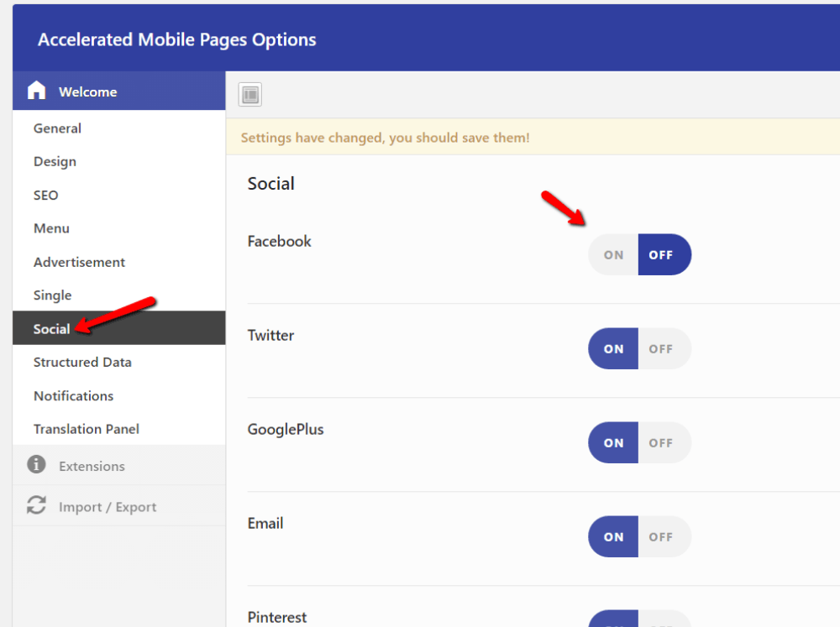Open Import / Export section

(x=119, y=506)
